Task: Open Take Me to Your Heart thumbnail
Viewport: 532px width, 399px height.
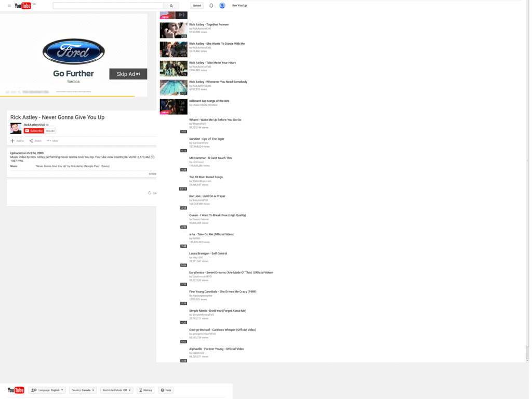Action: (174, 69)
